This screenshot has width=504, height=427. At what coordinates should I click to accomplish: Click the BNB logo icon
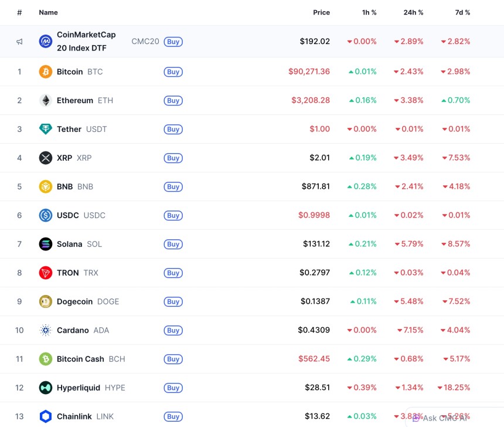click(46, 187)
